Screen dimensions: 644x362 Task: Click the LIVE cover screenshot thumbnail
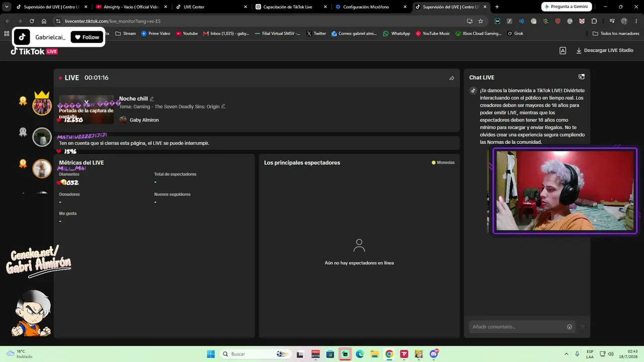click(86, 109)
